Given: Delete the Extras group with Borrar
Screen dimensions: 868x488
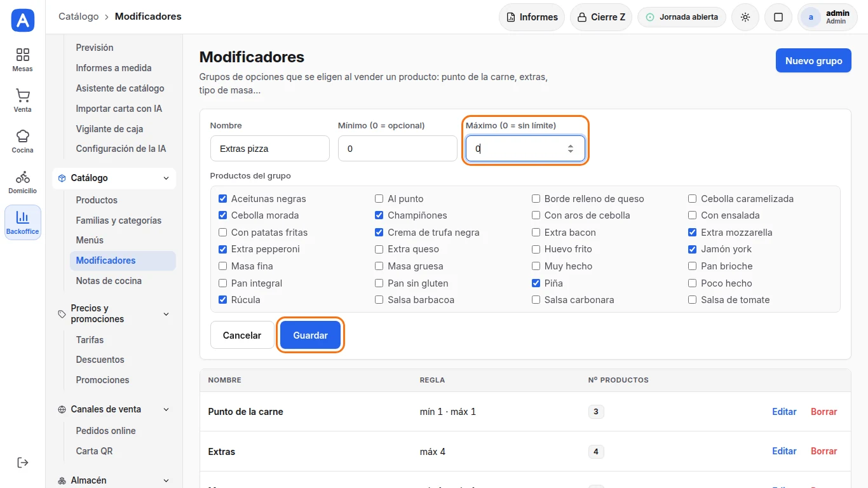Looking at the screenshot, I should (x=824, y=451).
